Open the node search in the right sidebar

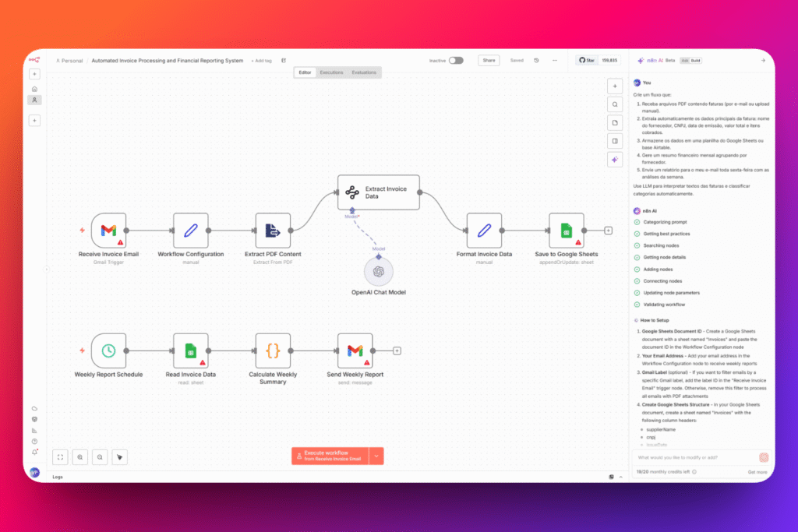point(615,104)
